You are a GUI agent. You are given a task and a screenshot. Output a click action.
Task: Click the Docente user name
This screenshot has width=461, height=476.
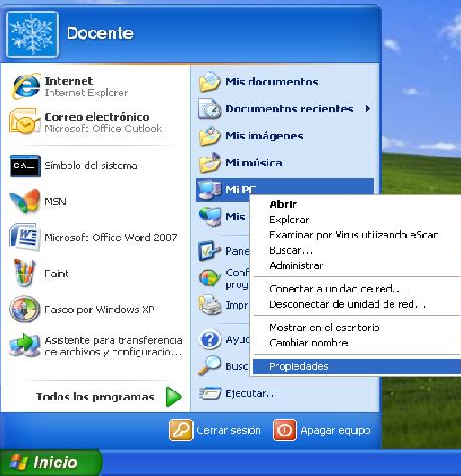tap(100, 33)
